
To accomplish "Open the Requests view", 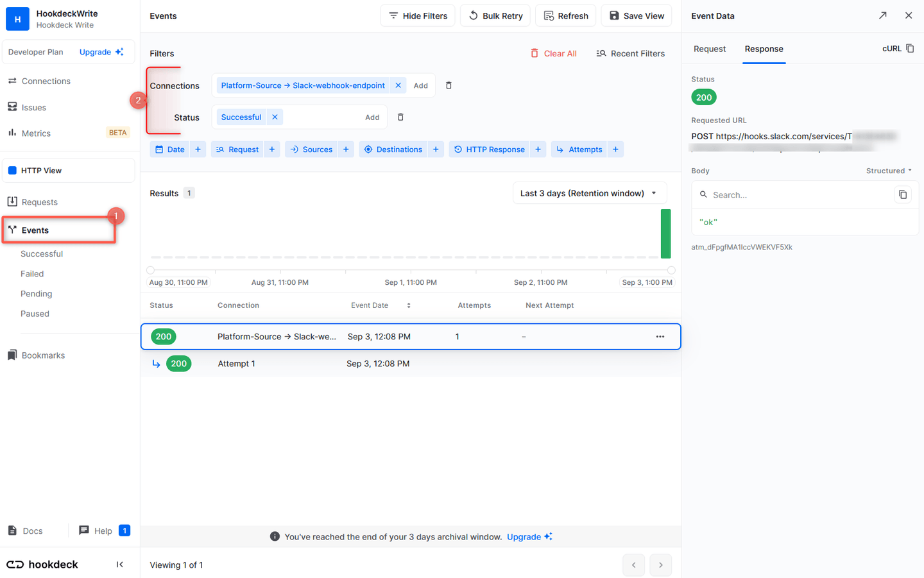I will pos(40,201).
